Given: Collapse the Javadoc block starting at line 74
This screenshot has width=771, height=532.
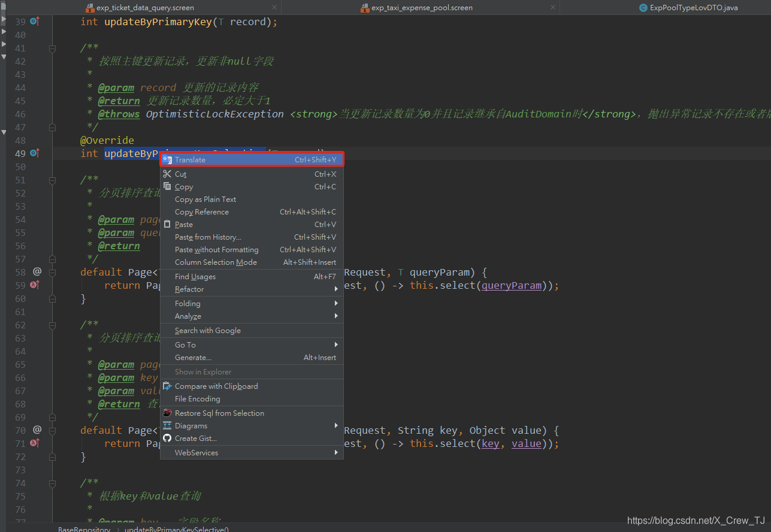Looking at the screenshot, I should (52, 483).
